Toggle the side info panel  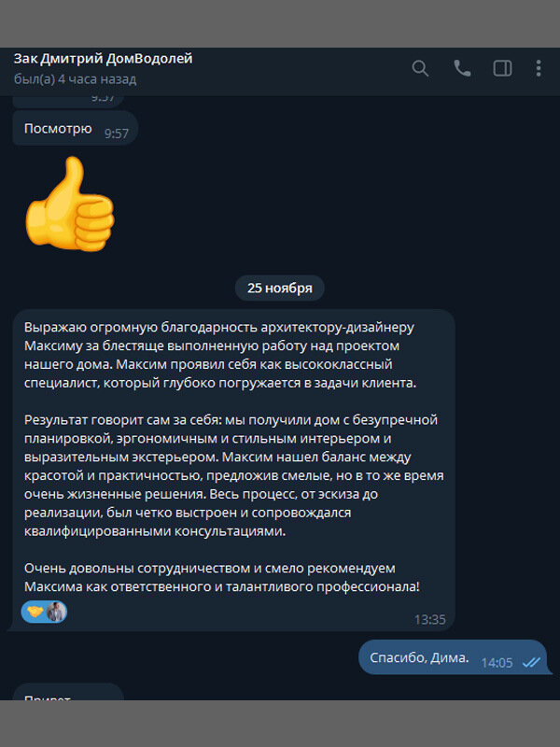point(502,68)
